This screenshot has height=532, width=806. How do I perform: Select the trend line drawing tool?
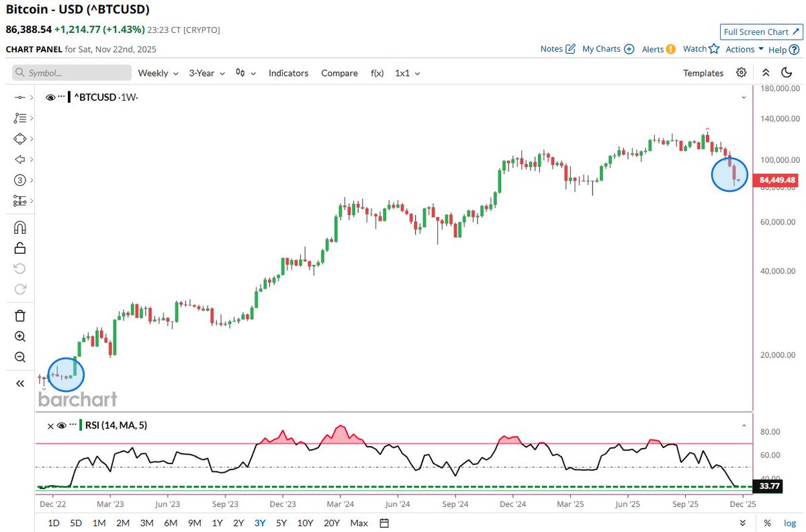[x=19, y=97]
